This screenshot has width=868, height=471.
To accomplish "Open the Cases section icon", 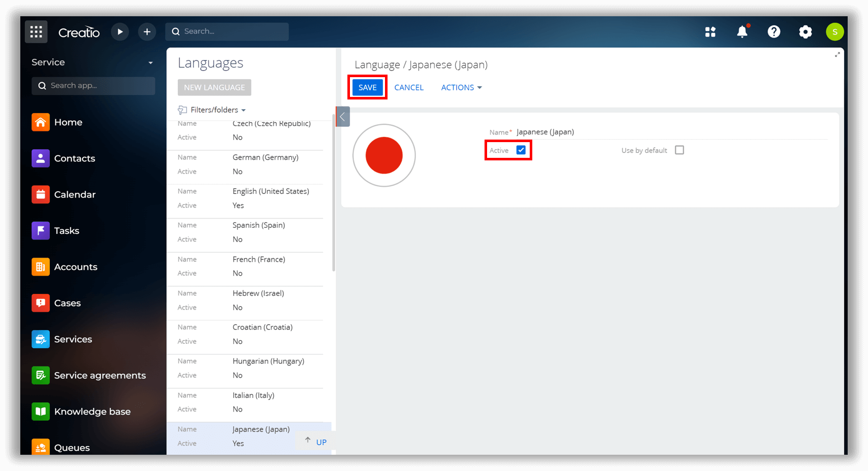I will click(x=41, y=303).
